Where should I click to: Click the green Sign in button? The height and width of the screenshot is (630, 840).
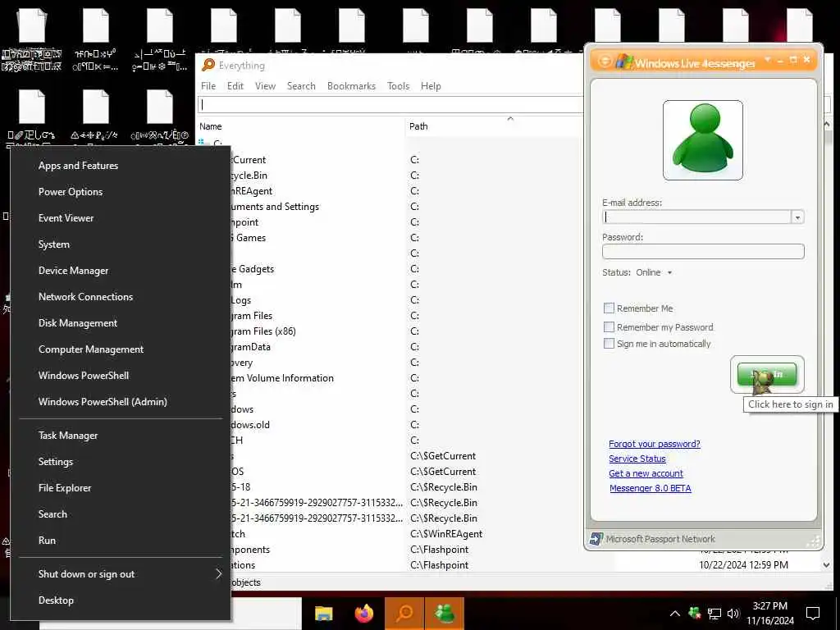[767, 374]
